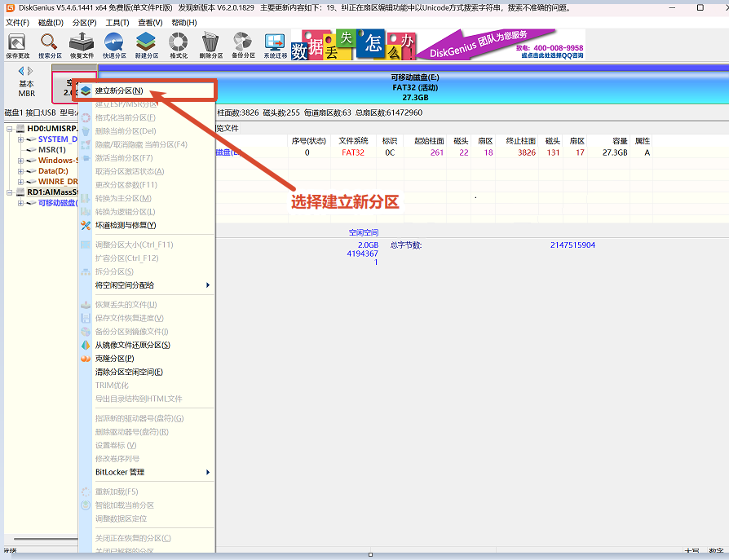Open the 分区(P) menu
This screenshot has height=560, width=729.
click(x=85, y=23)
